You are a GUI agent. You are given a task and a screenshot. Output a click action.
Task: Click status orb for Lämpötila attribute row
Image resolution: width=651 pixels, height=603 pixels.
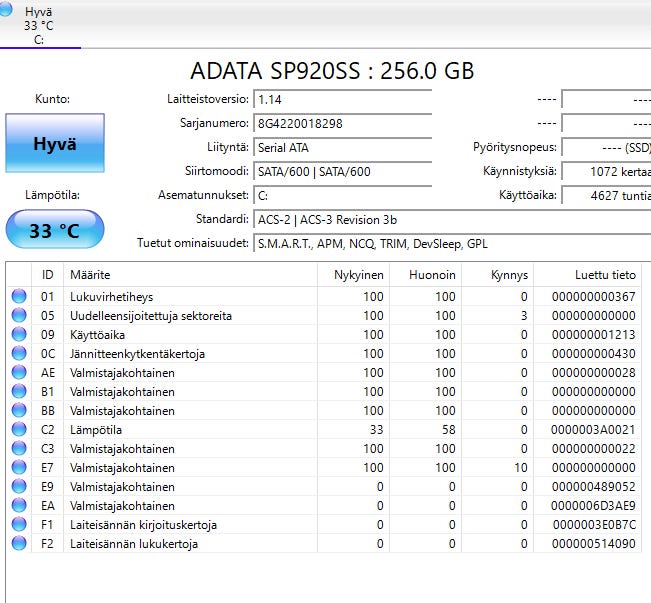(x=19, y=430)
